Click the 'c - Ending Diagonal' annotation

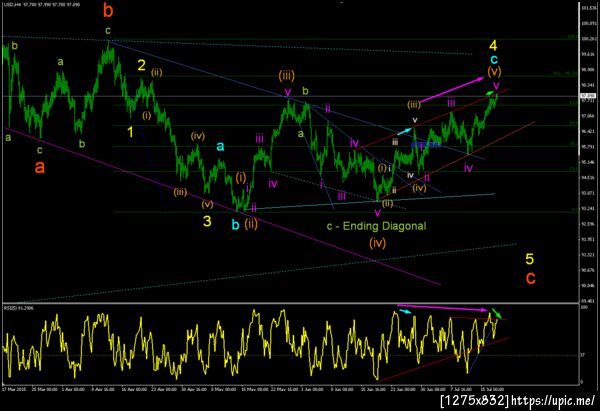[376, 226]
